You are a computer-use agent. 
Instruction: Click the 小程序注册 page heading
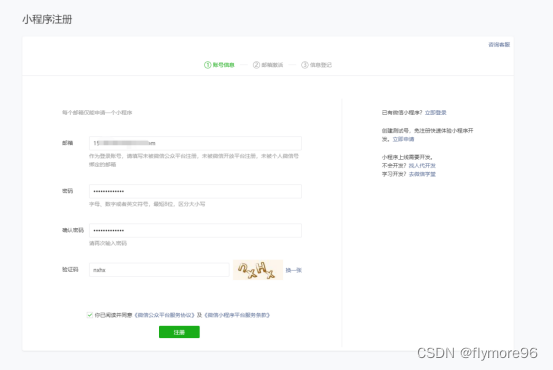(x=47, y=19)
